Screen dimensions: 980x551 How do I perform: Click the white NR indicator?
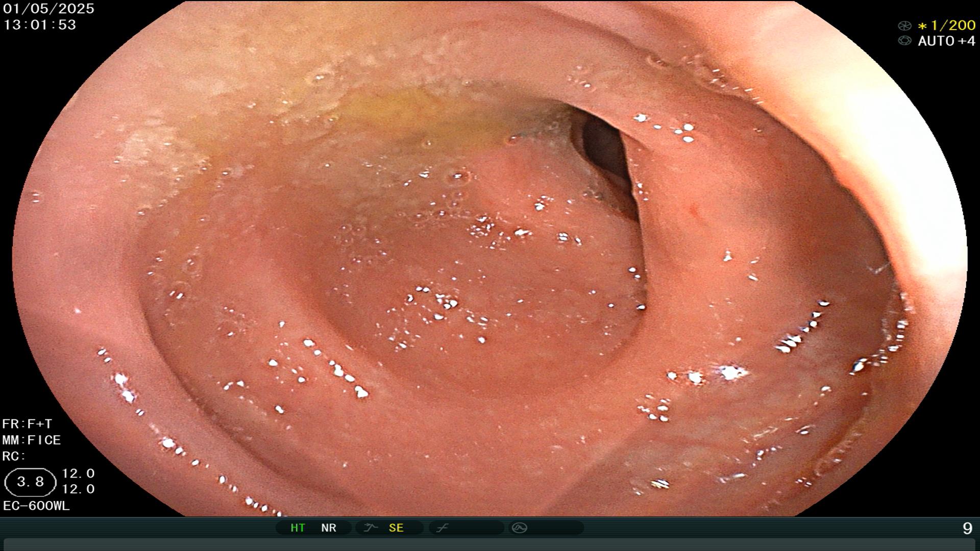click(x=329, y=528)
